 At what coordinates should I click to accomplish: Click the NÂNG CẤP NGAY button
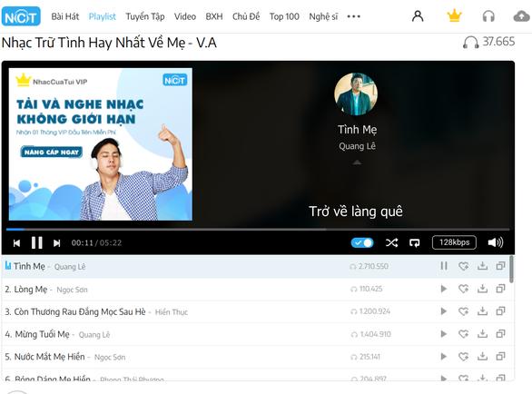52,152
